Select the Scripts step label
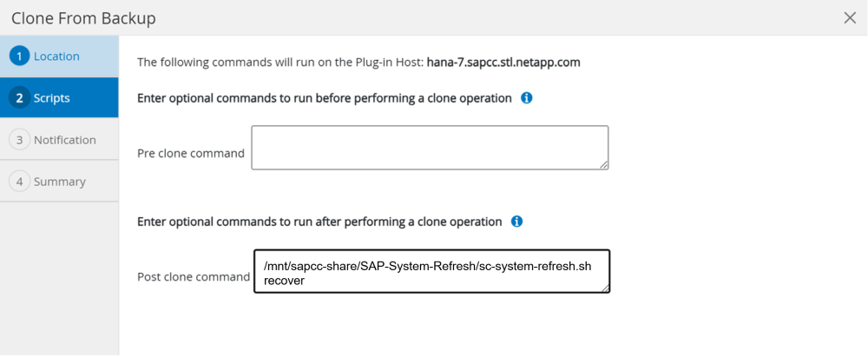Image resolution: width=868 pixels, height=358 pixels. [x=52, y=98]
